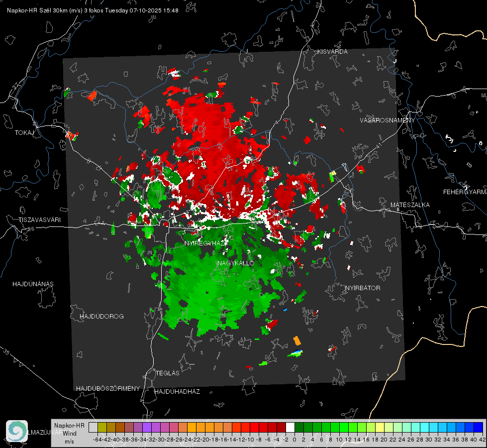
Task: Click the VÁSÁROSNAMÉNY label on map
Action: click(x=388, y=120)
